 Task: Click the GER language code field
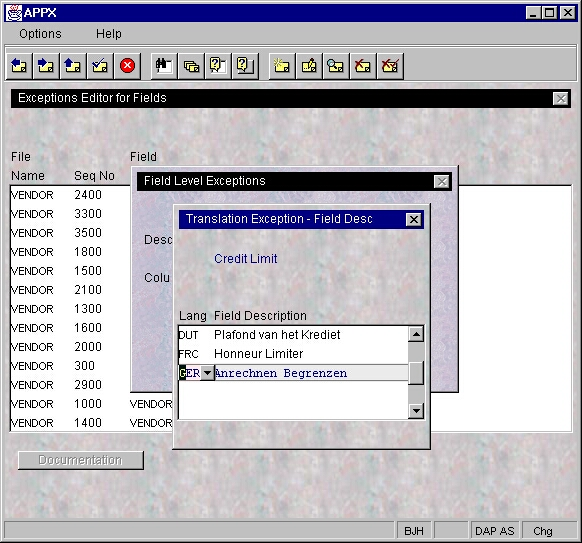point(190,373)
